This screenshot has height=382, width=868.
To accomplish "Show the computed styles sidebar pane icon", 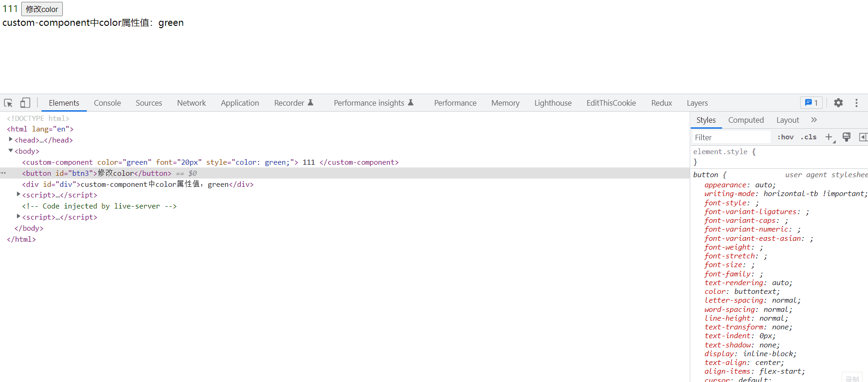I will click(x=862, y=137).
